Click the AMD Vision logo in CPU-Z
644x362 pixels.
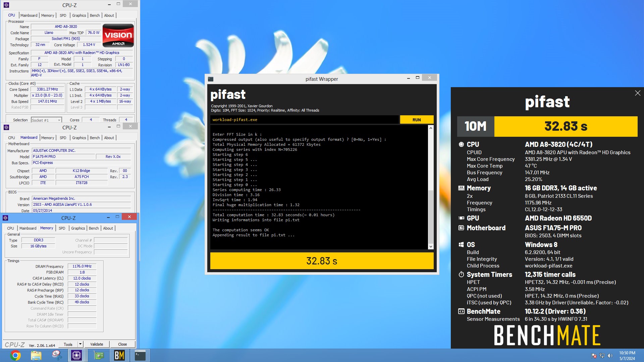(118, 35)
